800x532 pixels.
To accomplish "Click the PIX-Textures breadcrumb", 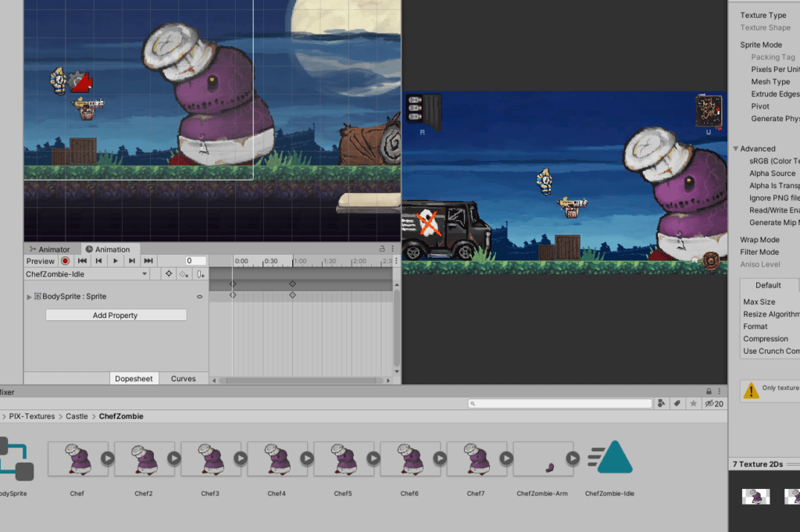I will (31, 416).
